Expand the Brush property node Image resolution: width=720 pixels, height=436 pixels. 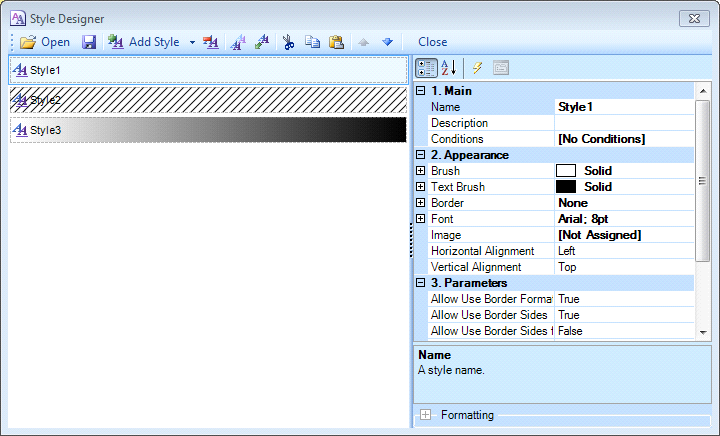421,171
